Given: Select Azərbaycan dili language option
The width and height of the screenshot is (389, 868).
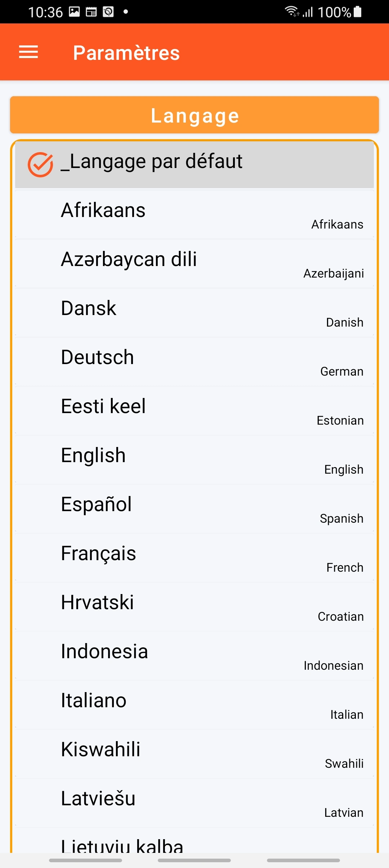Looking at the screenshot, I should click(x=194, y=264).
